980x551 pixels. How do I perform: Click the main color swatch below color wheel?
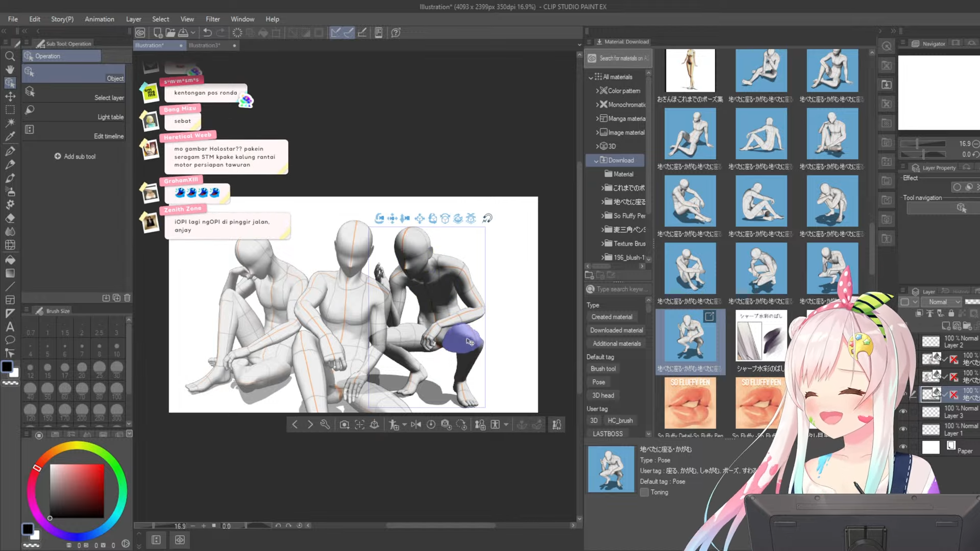(28, 529)
